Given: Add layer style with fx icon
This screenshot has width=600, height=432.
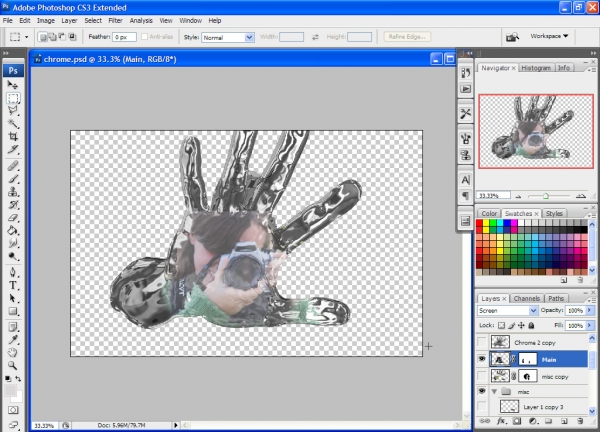Looking at the screenshot, I should (x=501, y=421).
